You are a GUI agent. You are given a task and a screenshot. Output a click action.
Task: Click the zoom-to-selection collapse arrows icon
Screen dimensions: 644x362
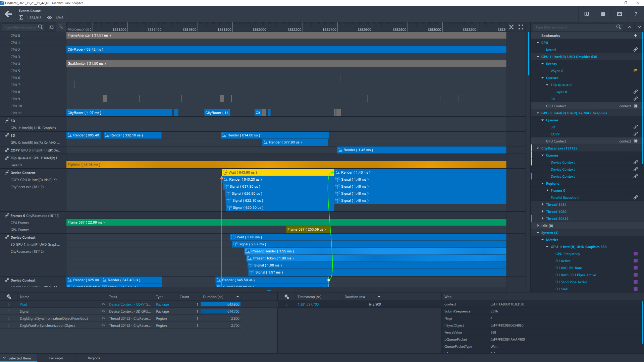511,27
